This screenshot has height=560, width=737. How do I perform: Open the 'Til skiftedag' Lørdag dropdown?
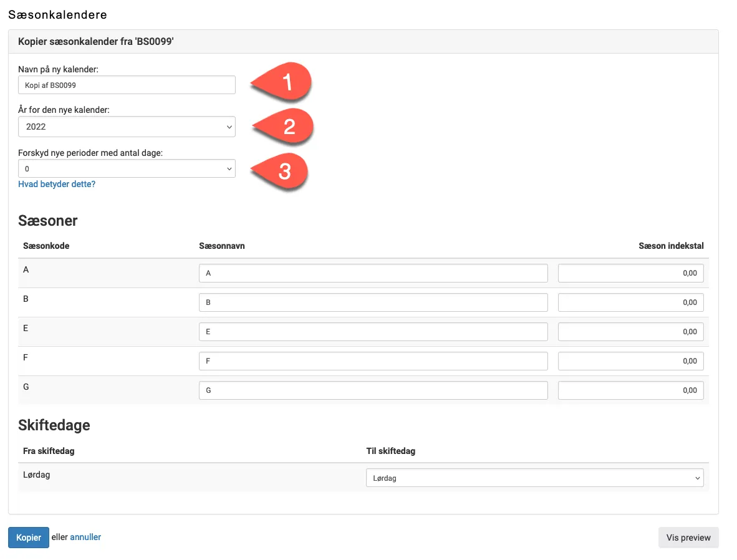[x=534, y=478]
